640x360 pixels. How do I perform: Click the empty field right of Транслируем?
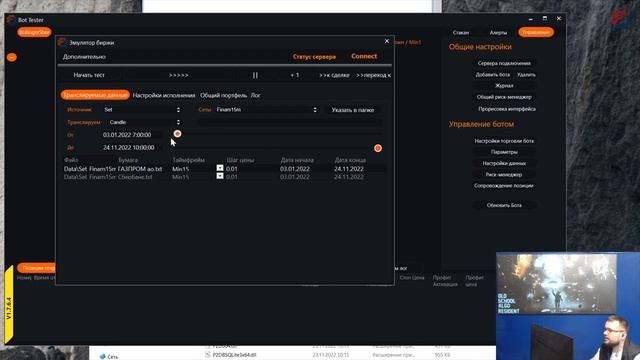(x=290, y=122)
